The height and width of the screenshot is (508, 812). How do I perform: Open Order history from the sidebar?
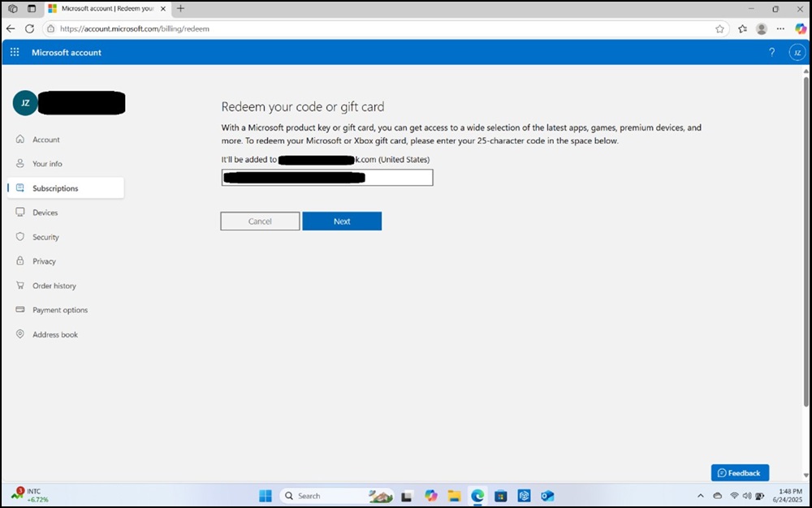coord(54,286)
